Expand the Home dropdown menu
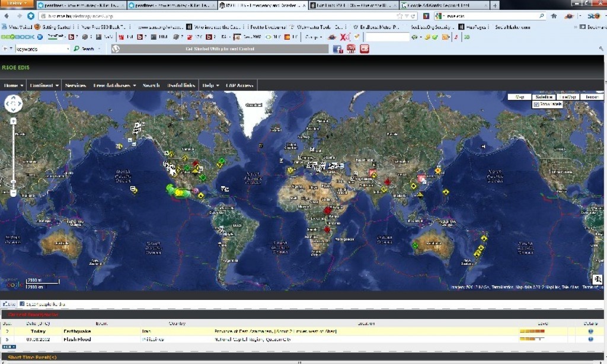 tap(14, 85)
